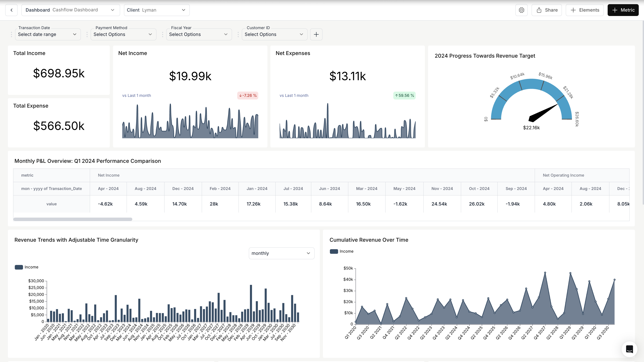Click the Revenue Trends with Adjustable Time Granularity title
The height and width of the screenshot is (362, 644).
click(76, 240)
